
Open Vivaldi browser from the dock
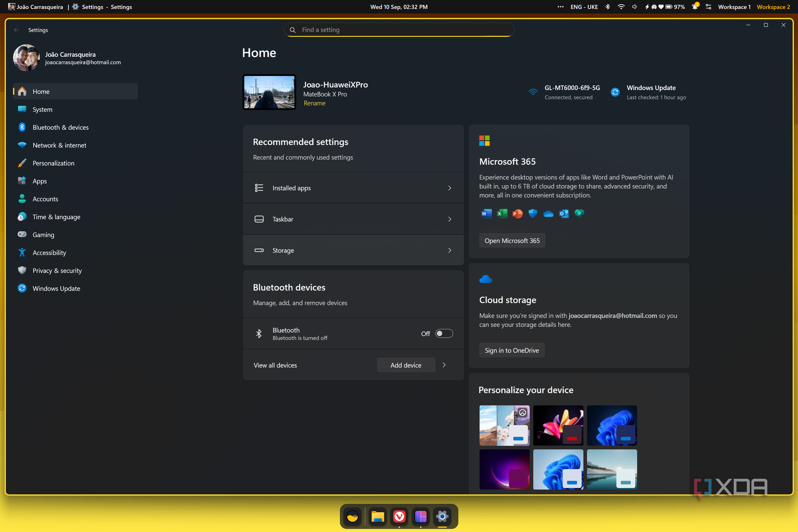coord(399,517)
